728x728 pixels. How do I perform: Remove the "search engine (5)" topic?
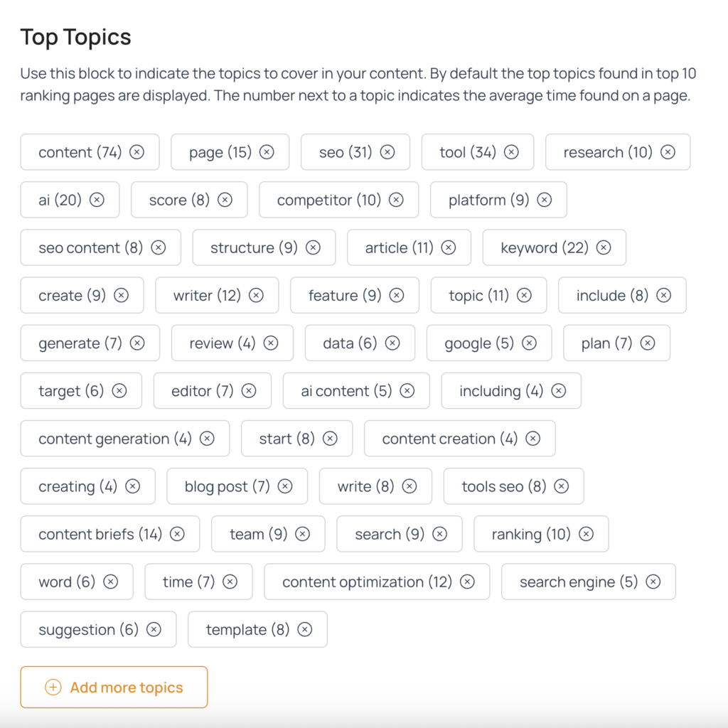(x=653, y=582)
